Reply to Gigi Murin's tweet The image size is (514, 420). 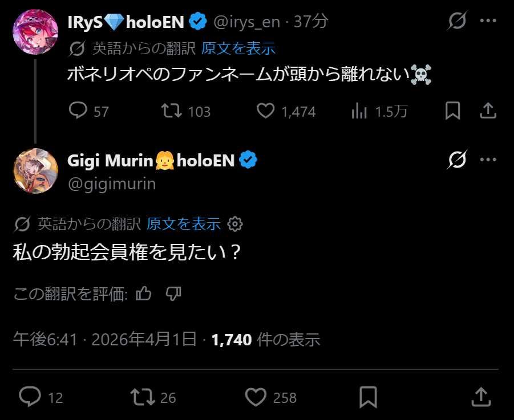29,396
